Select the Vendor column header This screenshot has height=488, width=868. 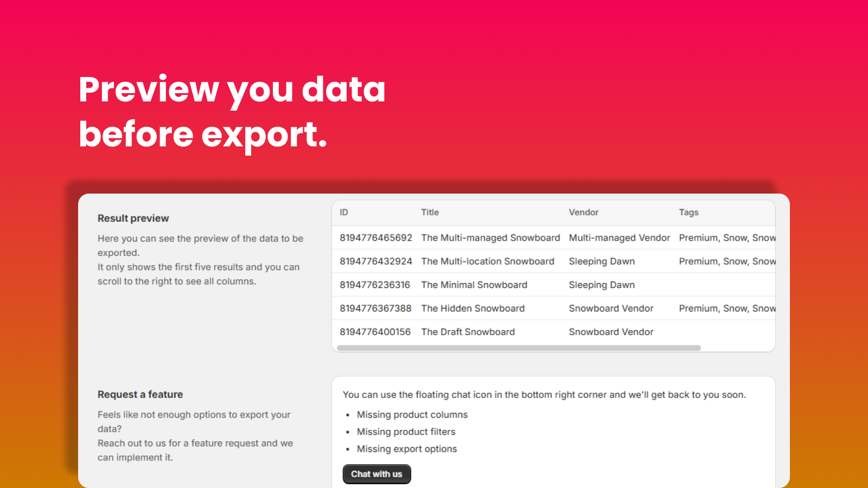point(584,213)
